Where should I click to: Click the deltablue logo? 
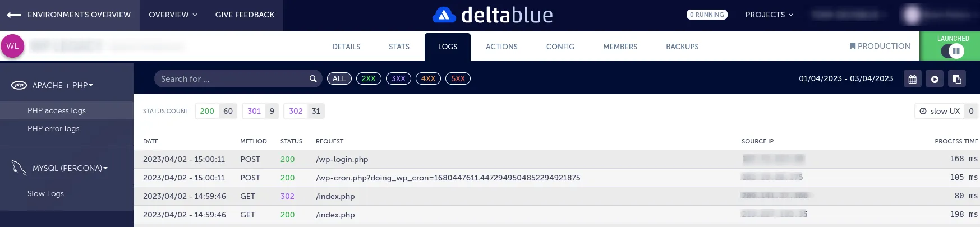pyautogui.click(x=492, y=15)
